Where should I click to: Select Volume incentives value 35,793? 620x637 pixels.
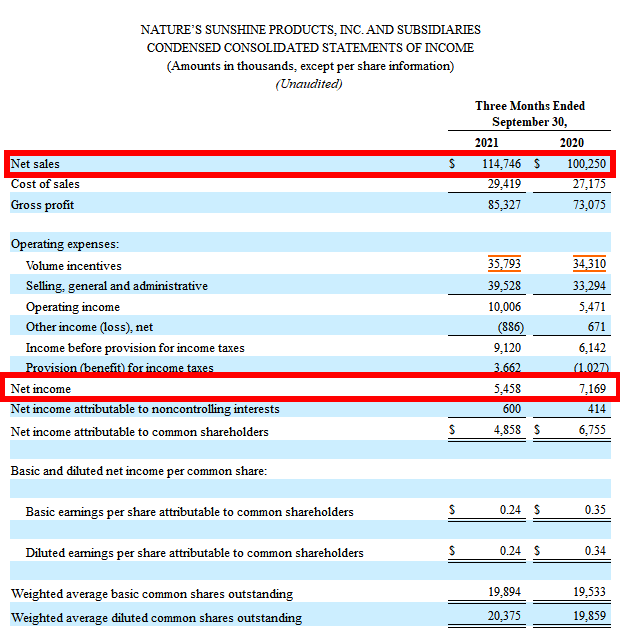click(x=504, y=264)
